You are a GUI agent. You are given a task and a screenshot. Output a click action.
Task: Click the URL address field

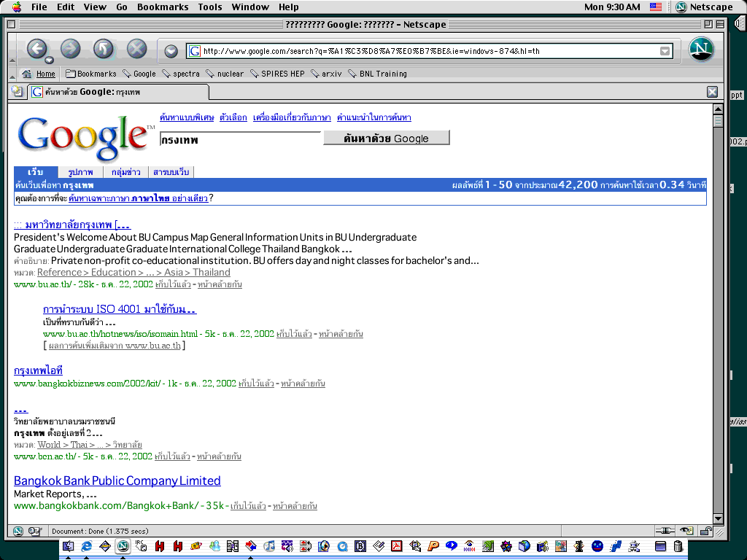pos(429,51)
